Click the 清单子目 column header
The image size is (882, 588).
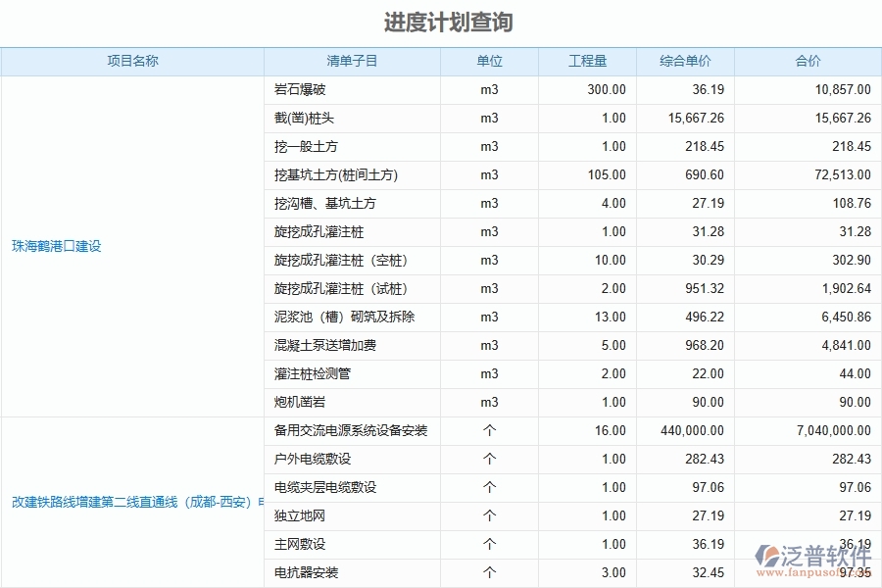352,61
